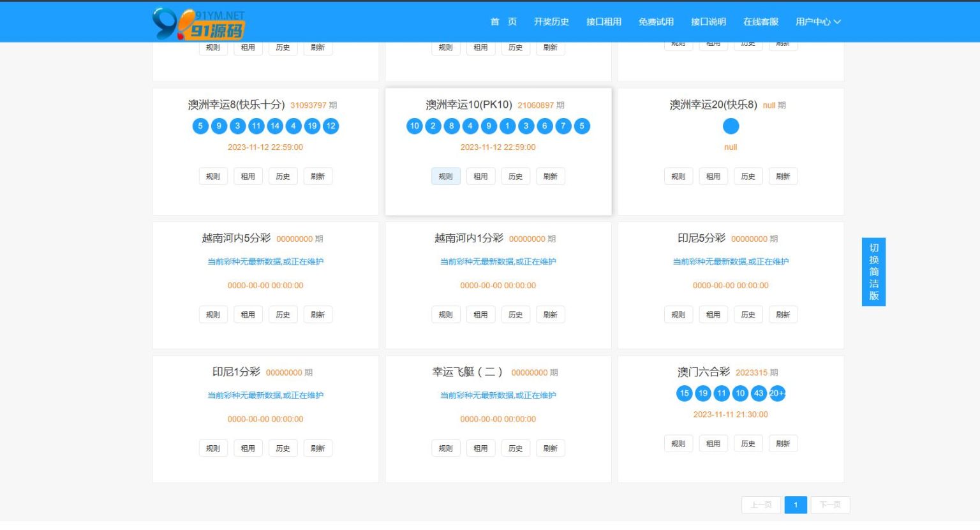The height and width of the screenshot is (530, 980).
Task: Click 历史 for 印尼5分彩
Action: (x=748, y=315)
